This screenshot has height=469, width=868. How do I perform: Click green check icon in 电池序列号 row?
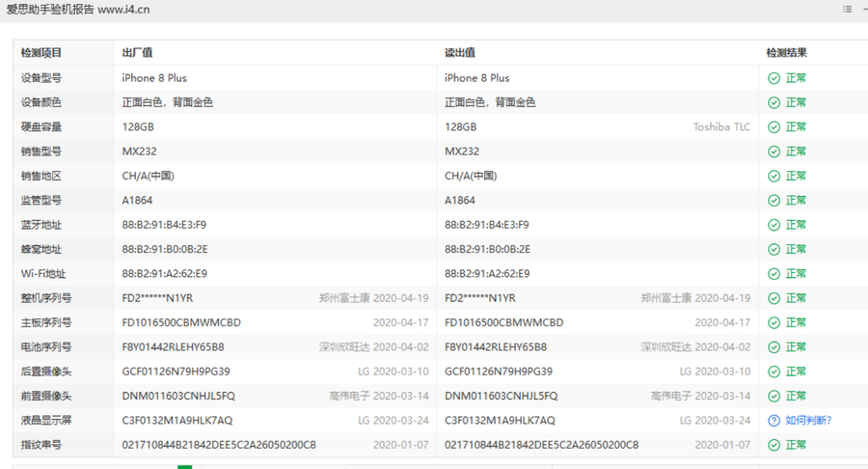(773, 346)
